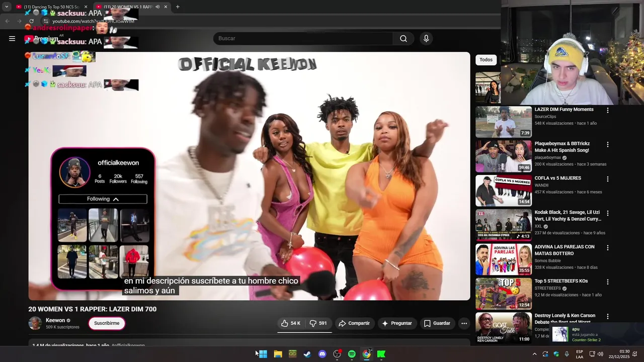
Task: Click the video player to pause
Action: pyautogui.click(x=249, y=176)
